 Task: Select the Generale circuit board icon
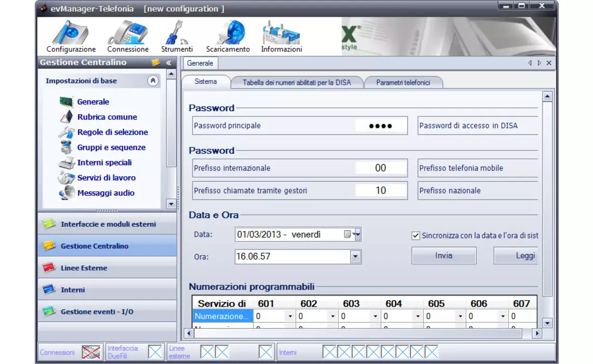pos(66,102)
